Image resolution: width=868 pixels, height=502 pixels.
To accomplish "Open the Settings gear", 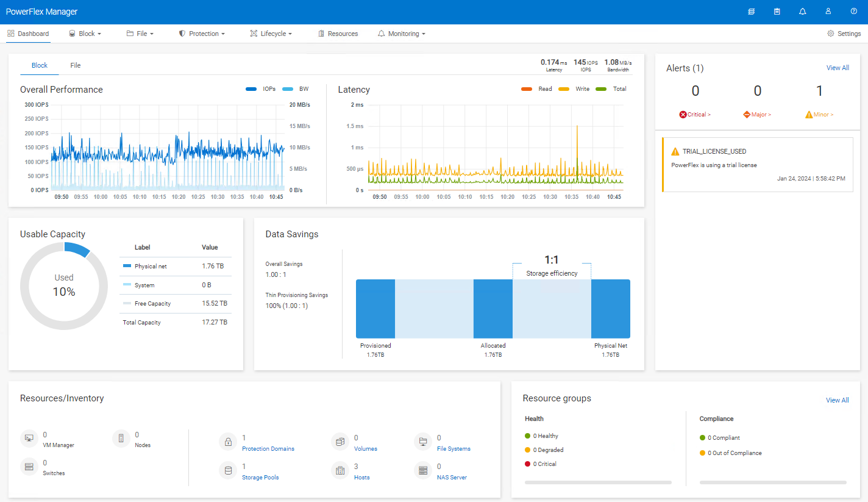I will (843, 34).
